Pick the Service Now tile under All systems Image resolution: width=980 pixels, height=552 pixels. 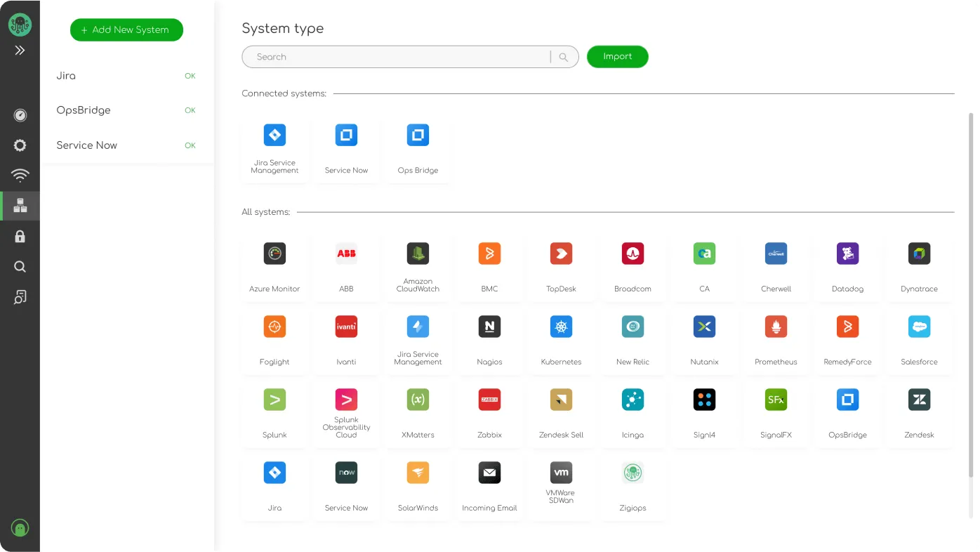[346, 487]
